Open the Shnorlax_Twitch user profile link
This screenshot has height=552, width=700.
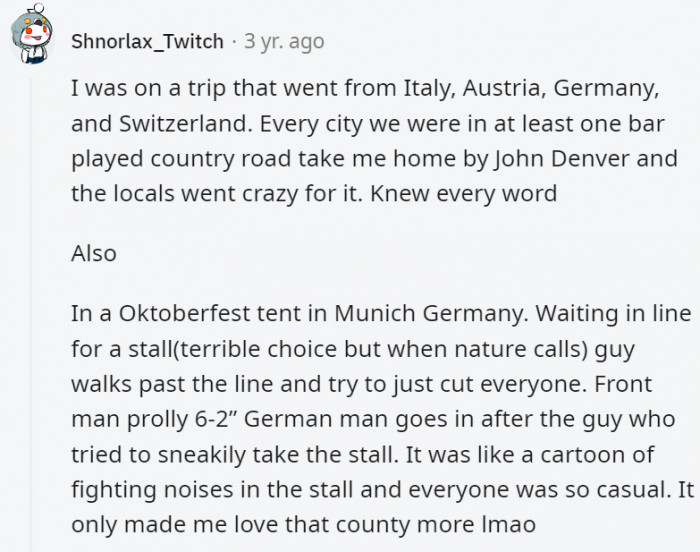148,42
